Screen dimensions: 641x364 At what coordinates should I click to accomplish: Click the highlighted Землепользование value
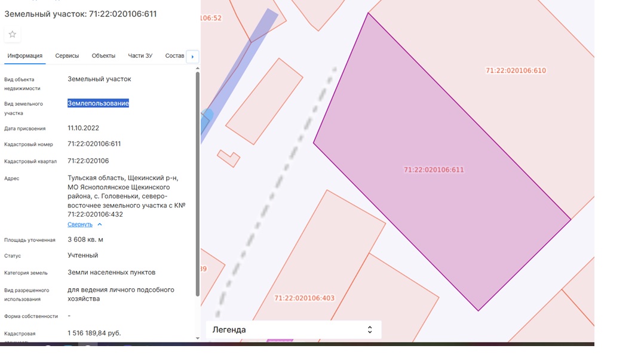click(x=98, y=103)
